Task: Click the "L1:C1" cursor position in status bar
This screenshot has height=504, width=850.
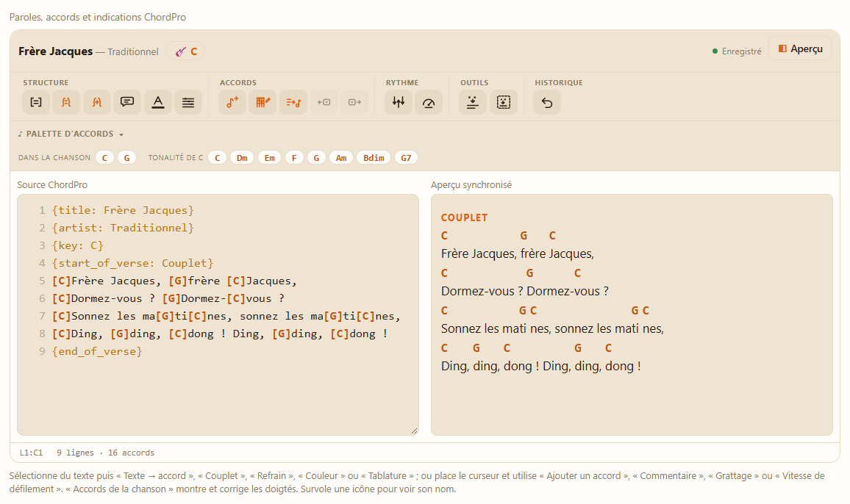Action: click(32, 453)
